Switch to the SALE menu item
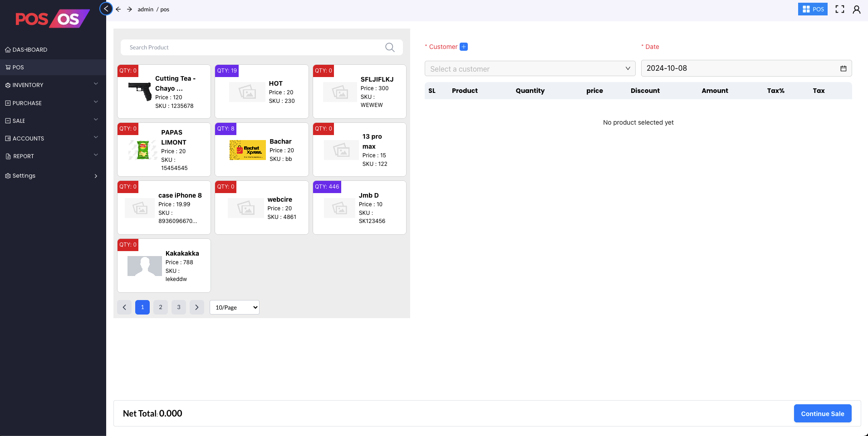Screen dimensions: 868x436 [18, 121]
